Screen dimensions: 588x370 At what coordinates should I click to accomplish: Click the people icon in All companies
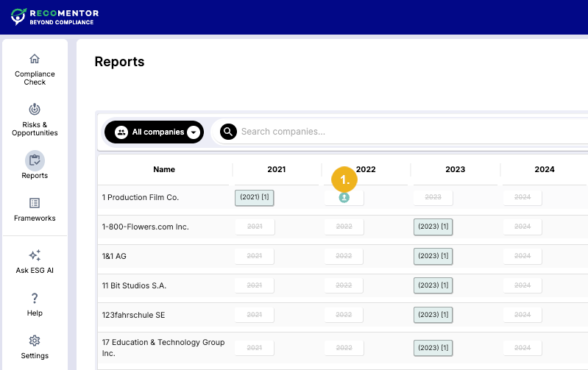121,132
